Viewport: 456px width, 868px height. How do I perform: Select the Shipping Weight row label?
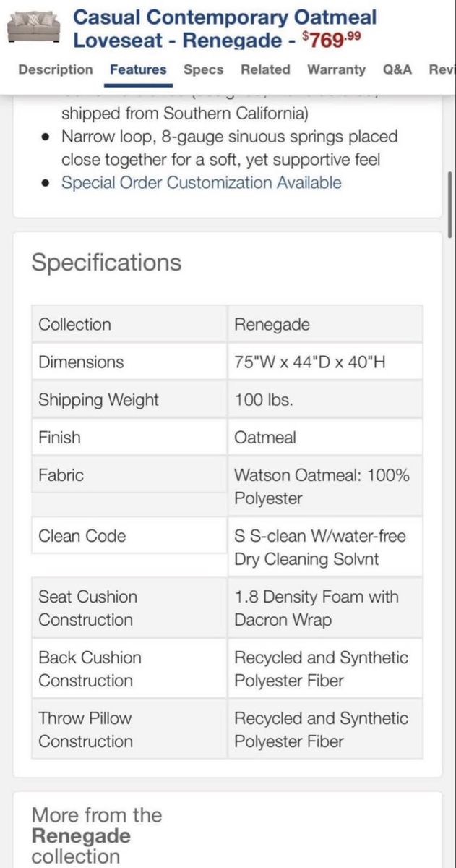coord(98,399)
